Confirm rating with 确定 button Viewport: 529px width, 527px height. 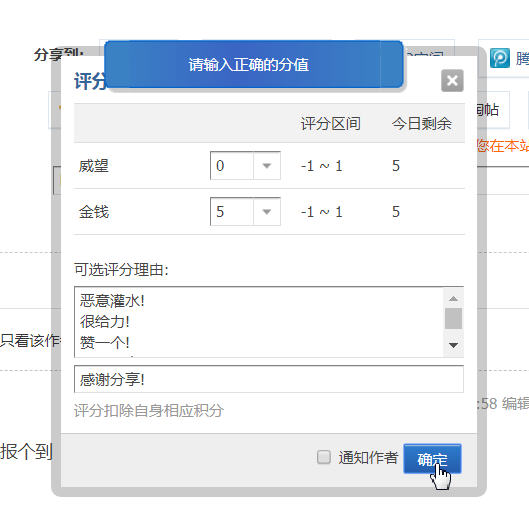[x=432, y=459]
